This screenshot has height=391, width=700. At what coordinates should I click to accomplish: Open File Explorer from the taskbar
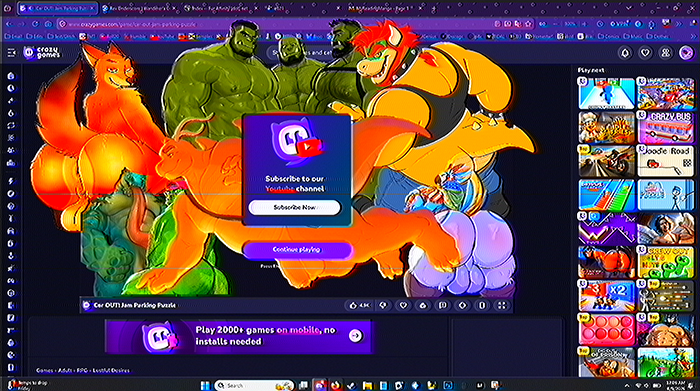(x=367, y=385)
